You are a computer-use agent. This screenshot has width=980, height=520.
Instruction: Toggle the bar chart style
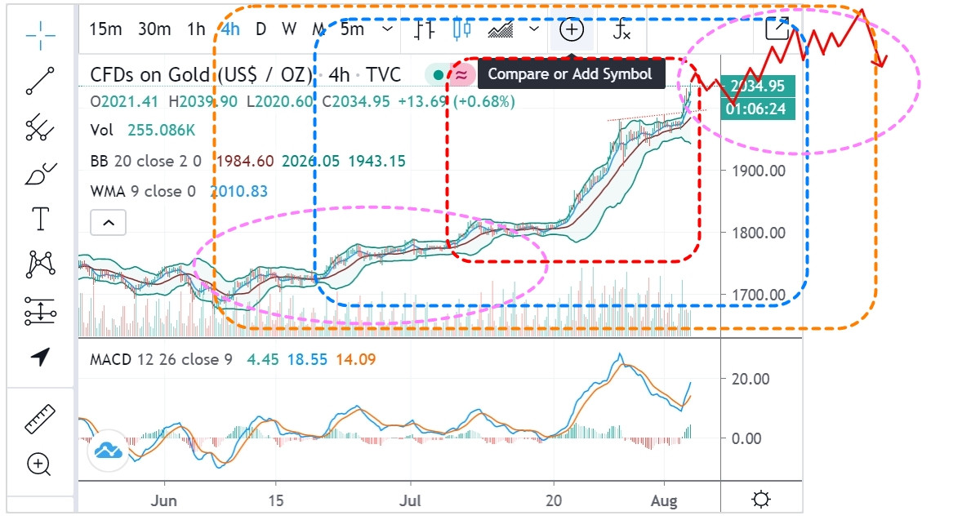coord(424,30)
